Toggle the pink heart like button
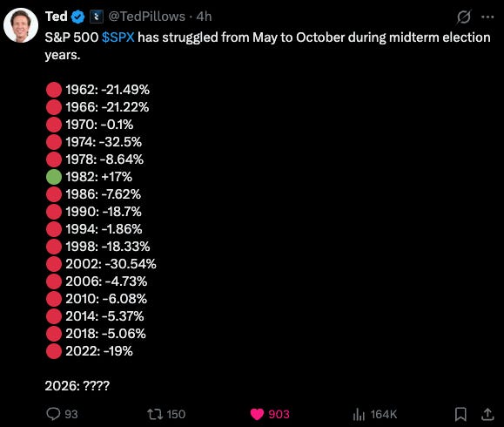The height and width of the screenshot is (427, 504). pos(257,414)
